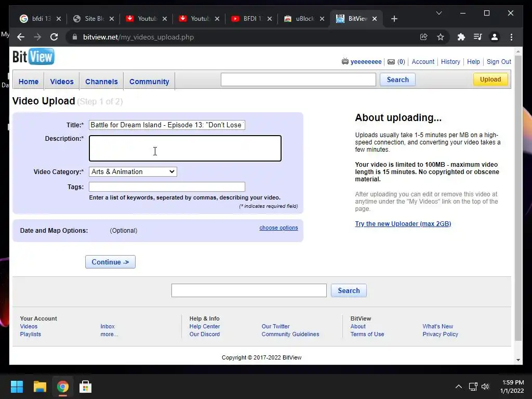Show hidden system tray icons

(458, 387)
